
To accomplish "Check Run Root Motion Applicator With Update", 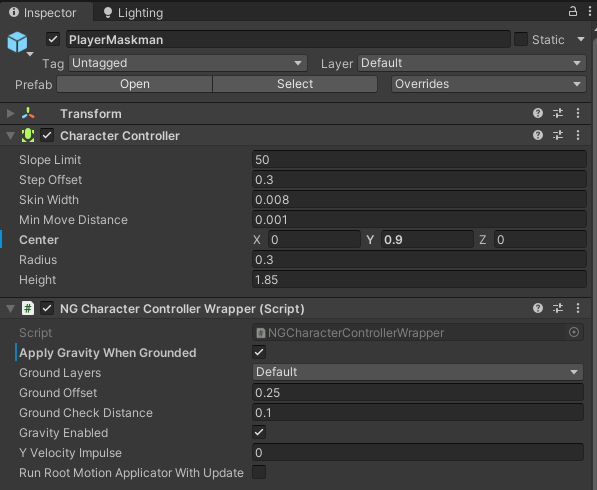I will click(259, 472).
